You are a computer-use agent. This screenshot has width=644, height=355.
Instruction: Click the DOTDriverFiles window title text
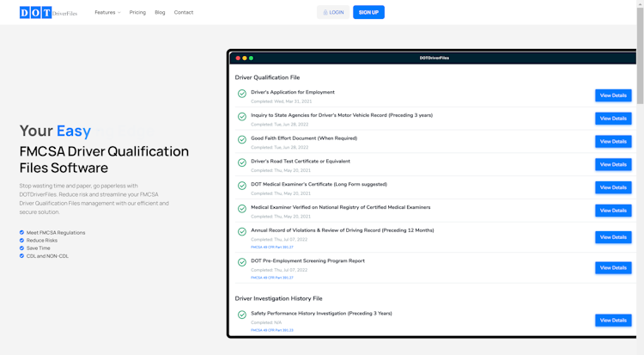[434, 58]
